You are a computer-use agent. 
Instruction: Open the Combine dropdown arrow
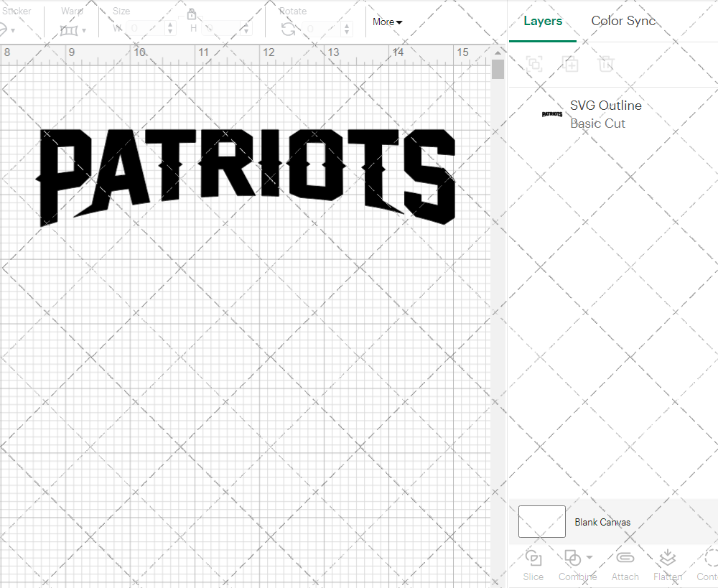589,558
